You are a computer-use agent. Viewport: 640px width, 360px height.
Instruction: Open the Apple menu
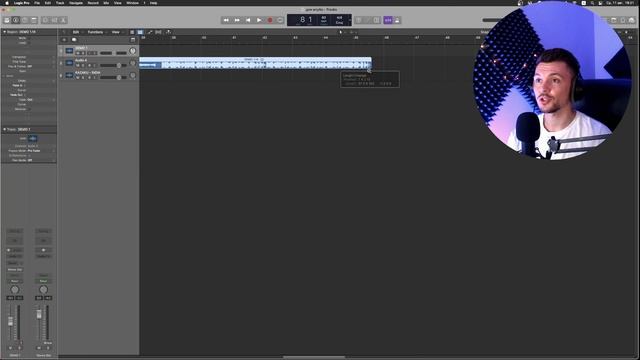(x=7, y=3)
